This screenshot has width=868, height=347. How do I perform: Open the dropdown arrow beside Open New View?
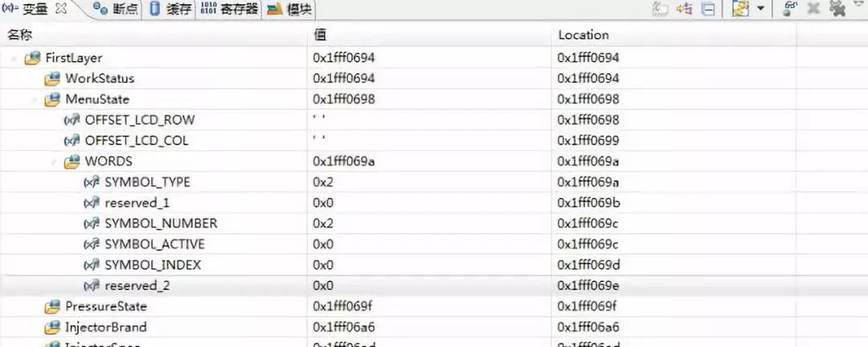(x=760, y=9)
